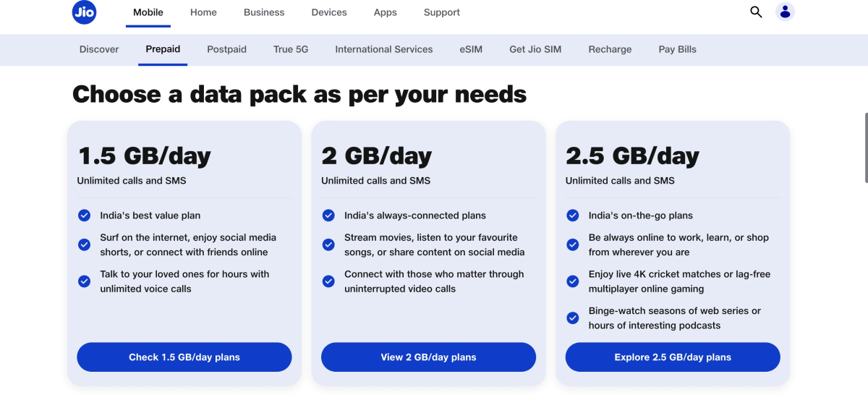Click checkmark beside India's always-connected plans
This screenshot has height=413, width=868.
pyautogui.click(x=328, y=216)
